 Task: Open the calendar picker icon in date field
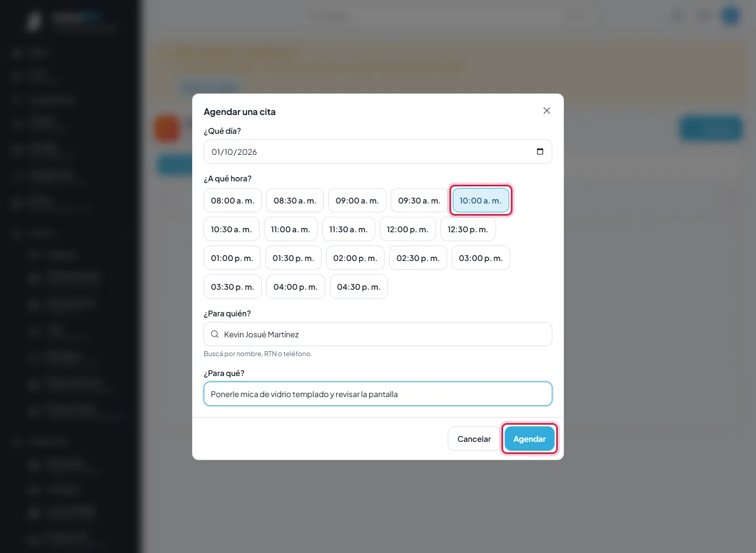(x=540, y=152)
